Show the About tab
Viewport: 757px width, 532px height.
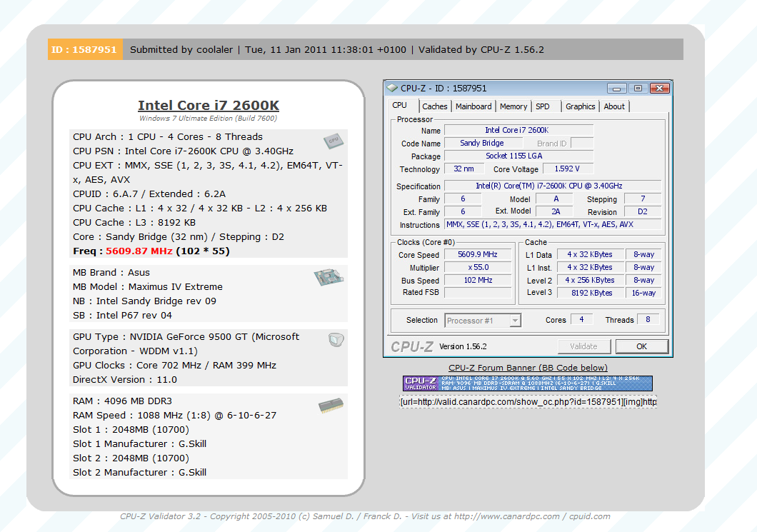coord(614,106)
